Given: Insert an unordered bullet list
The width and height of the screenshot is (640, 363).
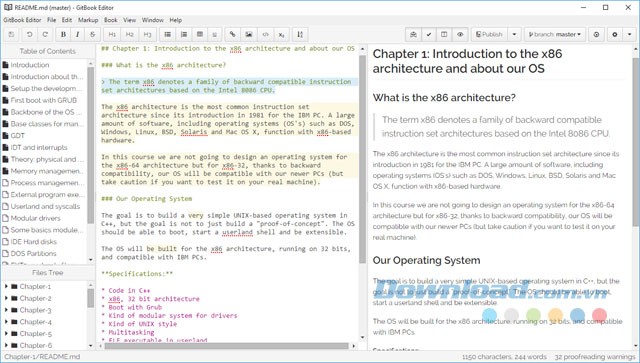Looking at the screenshot, I should point(167,34).
